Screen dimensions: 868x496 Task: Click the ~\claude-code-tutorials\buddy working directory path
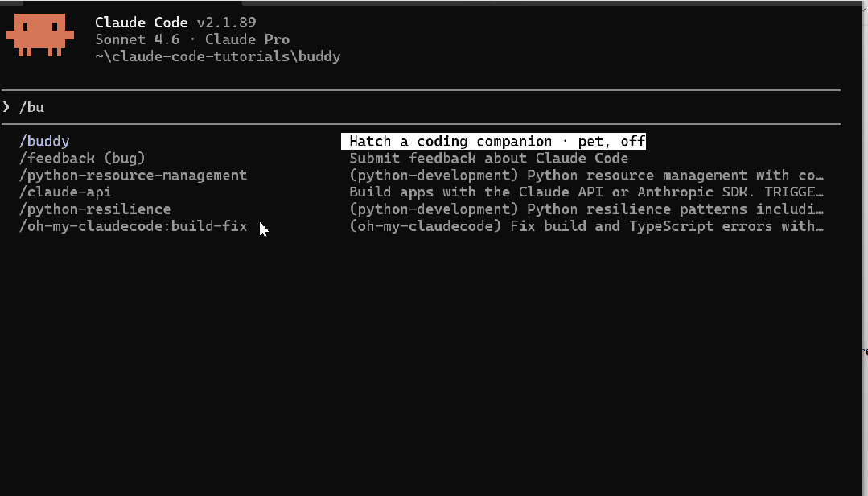point(217,56)
